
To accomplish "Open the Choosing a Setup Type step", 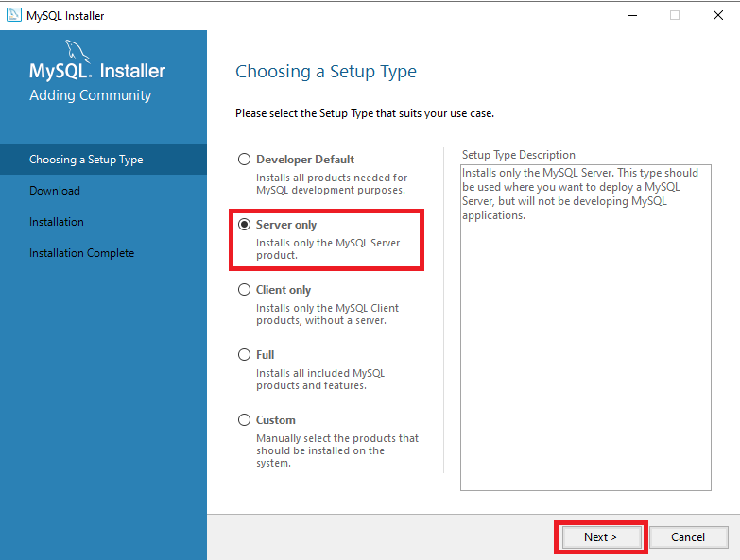I will pyautogui.click(x=86, y=160).
